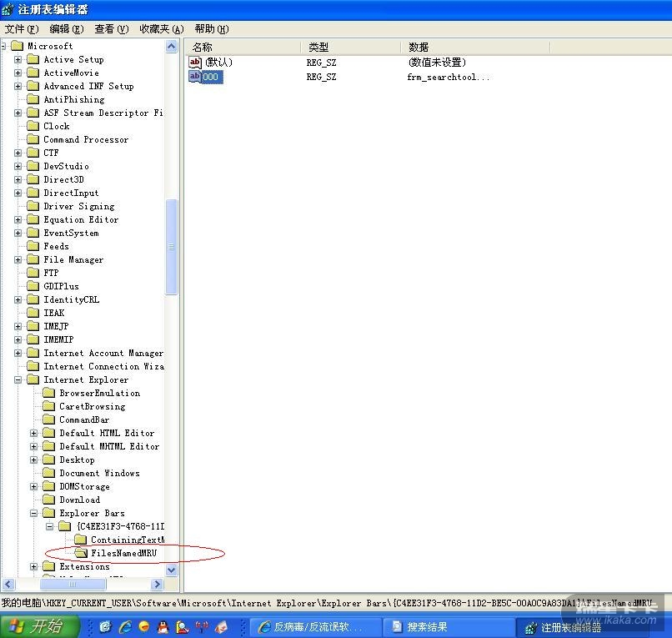Select the Internet Account Manager key
Screen dimensions: 672x638
pos(103,354)
